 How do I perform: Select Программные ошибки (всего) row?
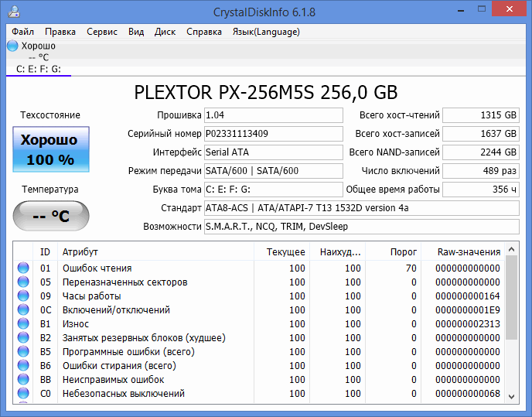pyautogui.click(x=259, y=351)
